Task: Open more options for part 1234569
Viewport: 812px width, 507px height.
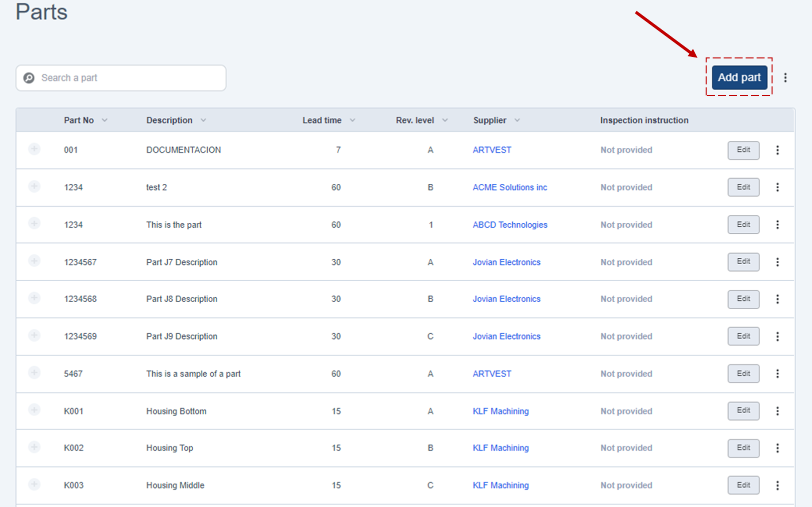Action: click(778, 336)
